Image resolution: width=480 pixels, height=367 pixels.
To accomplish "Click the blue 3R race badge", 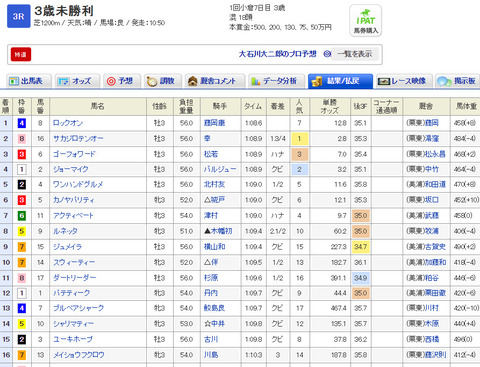I will 19,16.
